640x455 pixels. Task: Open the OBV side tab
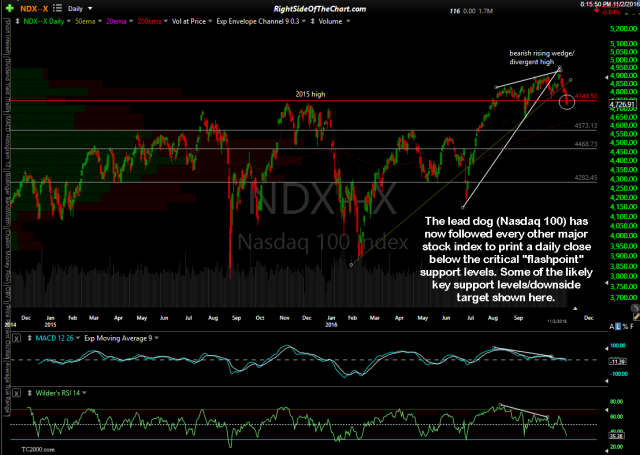point(7,292)
